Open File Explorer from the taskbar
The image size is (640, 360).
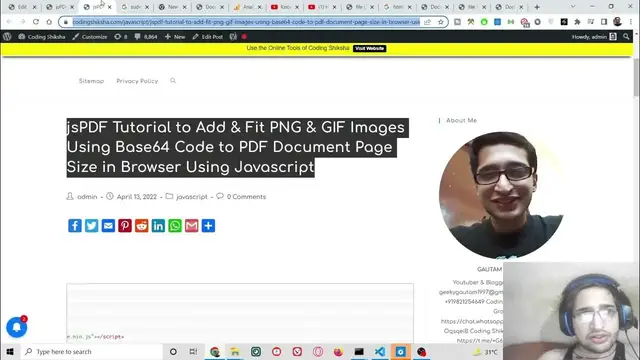(x=235, y=351)
